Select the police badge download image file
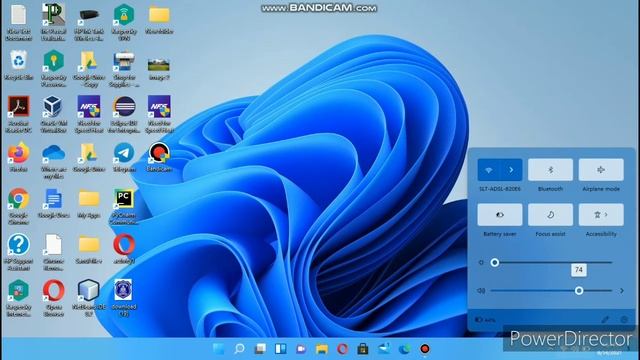The height and width of the screenshot is (360, 640). click(124, 298)
